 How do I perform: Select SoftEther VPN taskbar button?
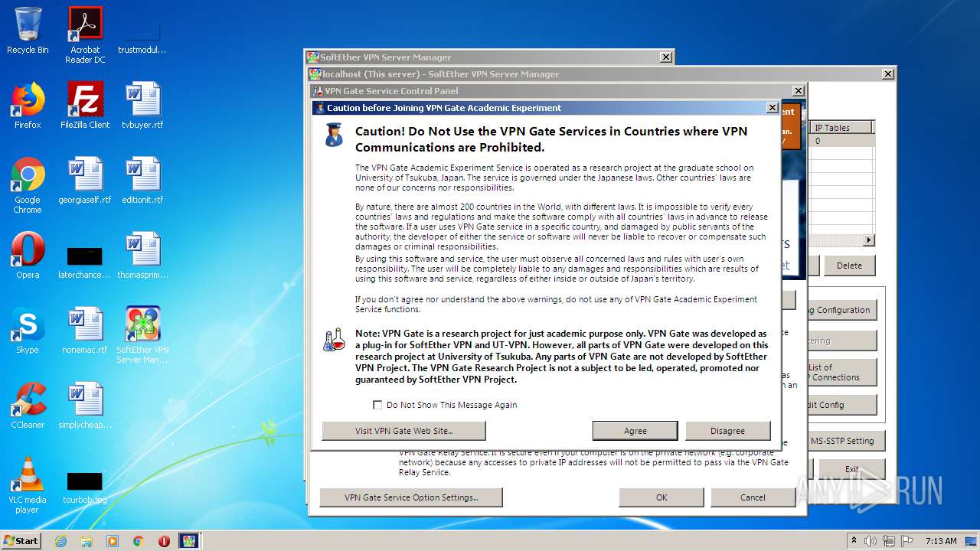coord(189,541)
